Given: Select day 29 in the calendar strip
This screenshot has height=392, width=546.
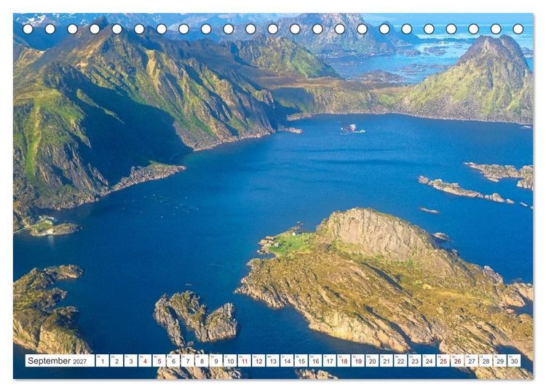Looking at the screenshot, I should point(500,361).
